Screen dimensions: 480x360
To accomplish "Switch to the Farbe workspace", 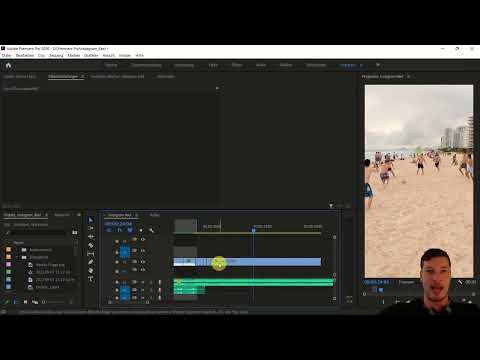I will 213,65.
